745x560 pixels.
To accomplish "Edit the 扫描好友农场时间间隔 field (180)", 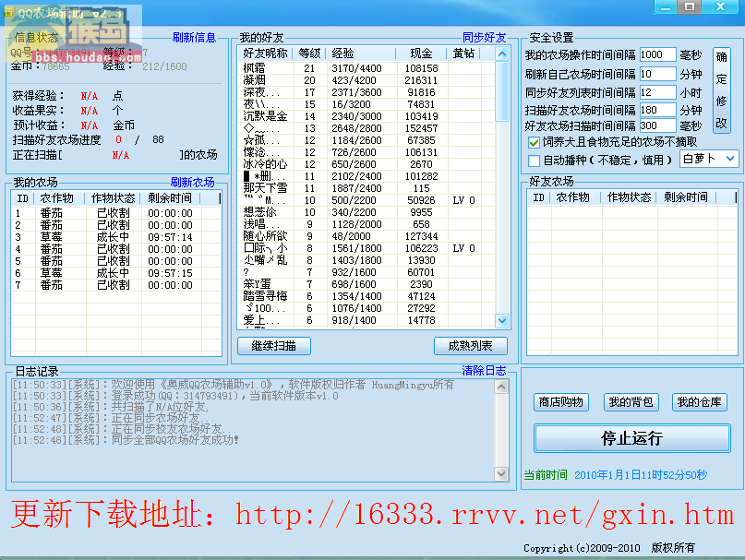I will point(657,110).
